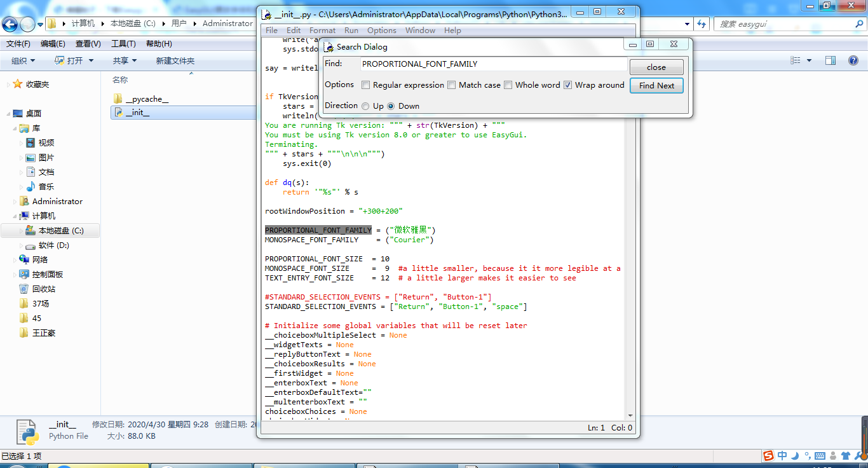
Task: Click the refresh arrows beside address bar
Action: tap(702, 24)
